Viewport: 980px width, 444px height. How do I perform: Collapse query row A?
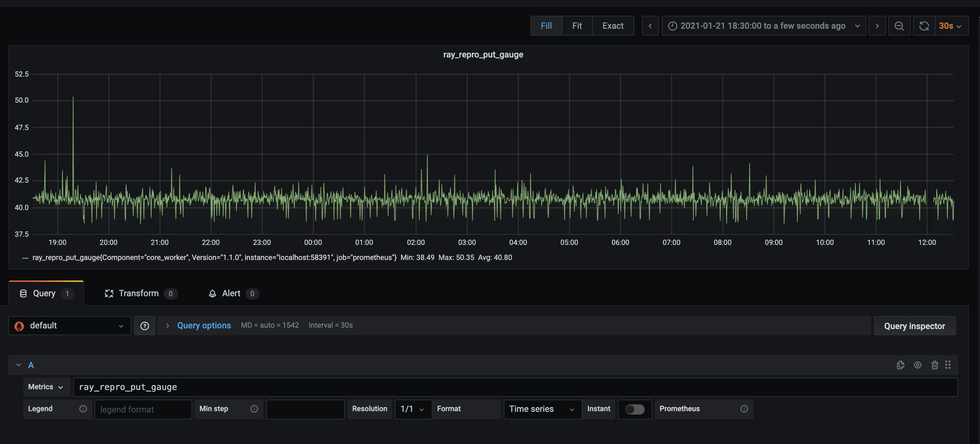[x=18, y=365]
